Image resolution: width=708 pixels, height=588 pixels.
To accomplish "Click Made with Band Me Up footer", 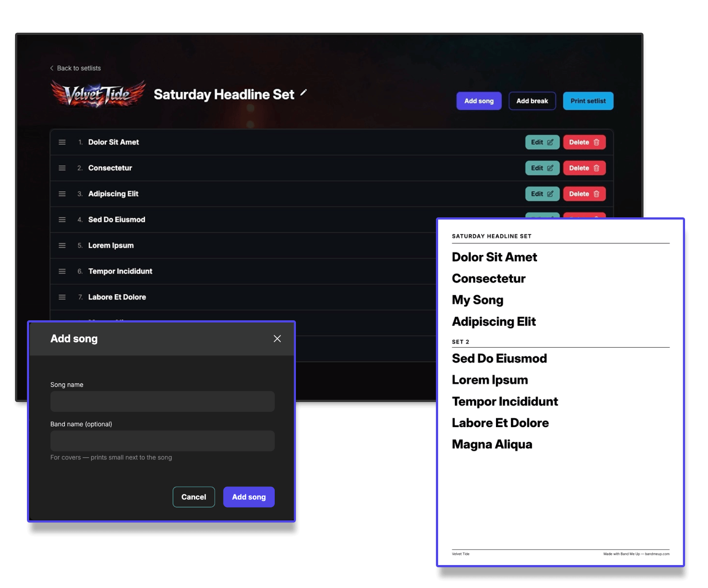I will point(636,554).
